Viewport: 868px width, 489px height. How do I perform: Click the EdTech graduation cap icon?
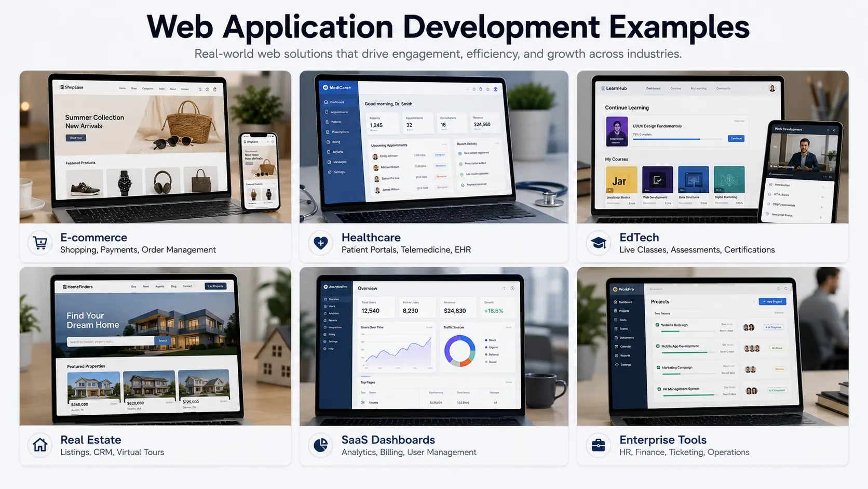(599, 243)
